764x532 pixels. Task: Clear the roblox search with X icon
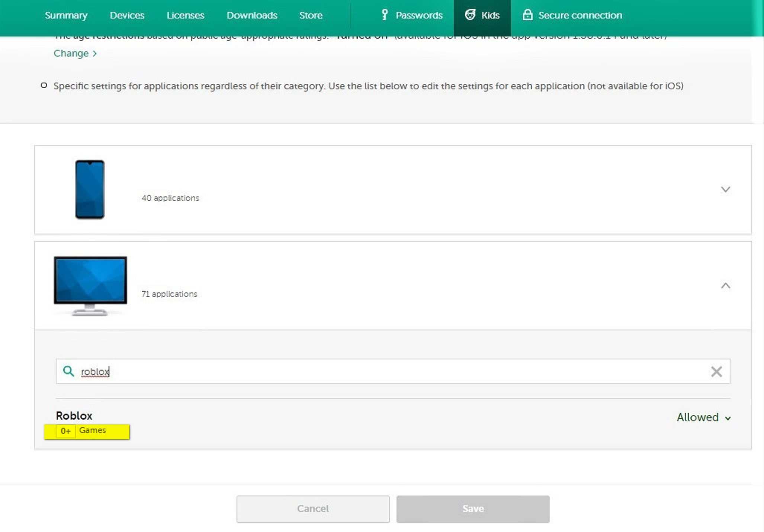pos(716,371)
